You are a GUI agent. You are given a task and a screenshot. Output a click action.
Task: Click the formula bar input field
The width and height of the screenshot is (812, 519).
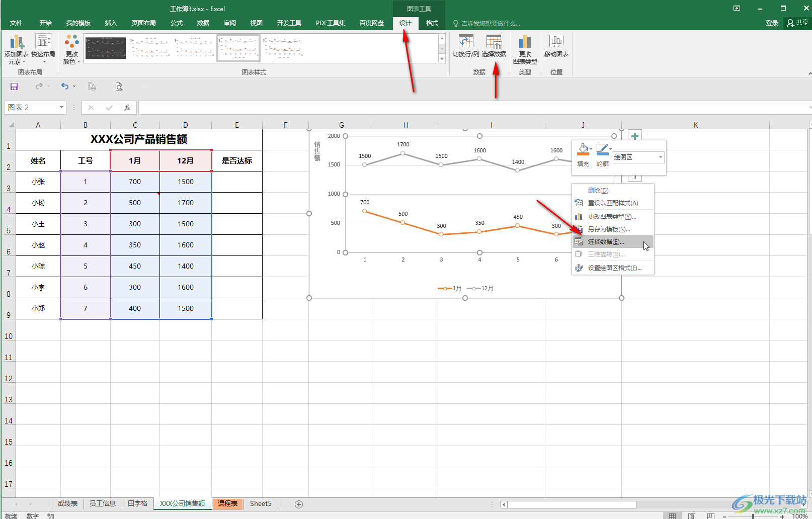473,108
